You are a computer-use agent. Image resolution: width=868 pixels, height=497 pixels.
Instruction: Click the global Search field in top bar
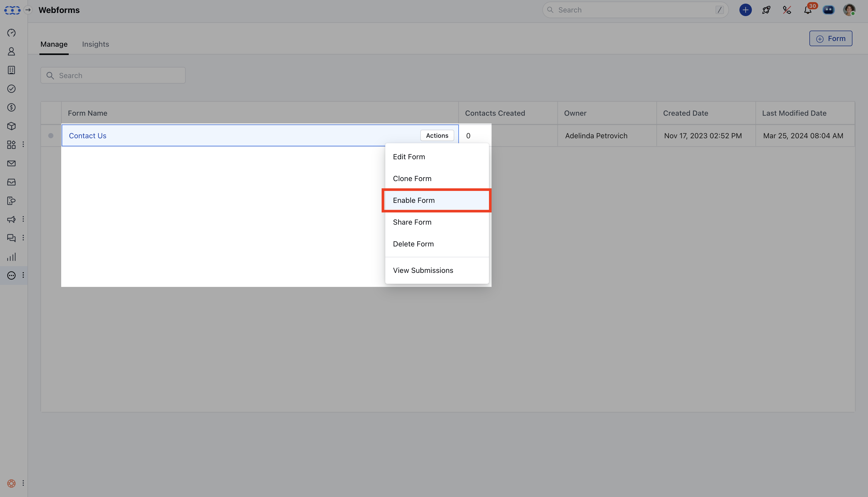tap(635, 10)
